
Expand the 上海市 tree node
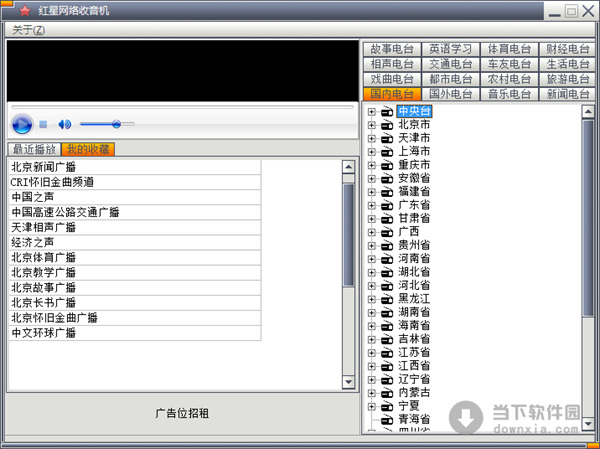coord(371,152)
